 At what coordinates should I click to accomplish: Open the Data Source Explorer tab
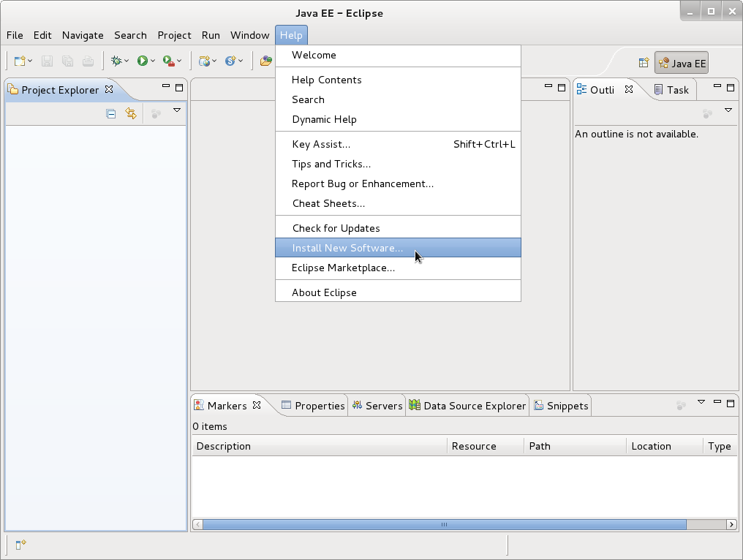click(473, 405)
